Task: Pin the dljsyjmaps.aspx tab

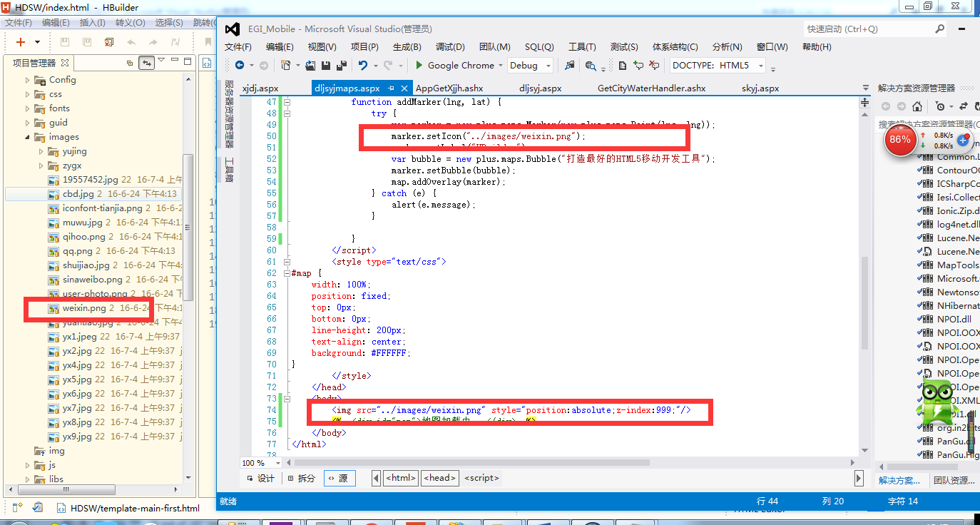Action: point(391,88)
